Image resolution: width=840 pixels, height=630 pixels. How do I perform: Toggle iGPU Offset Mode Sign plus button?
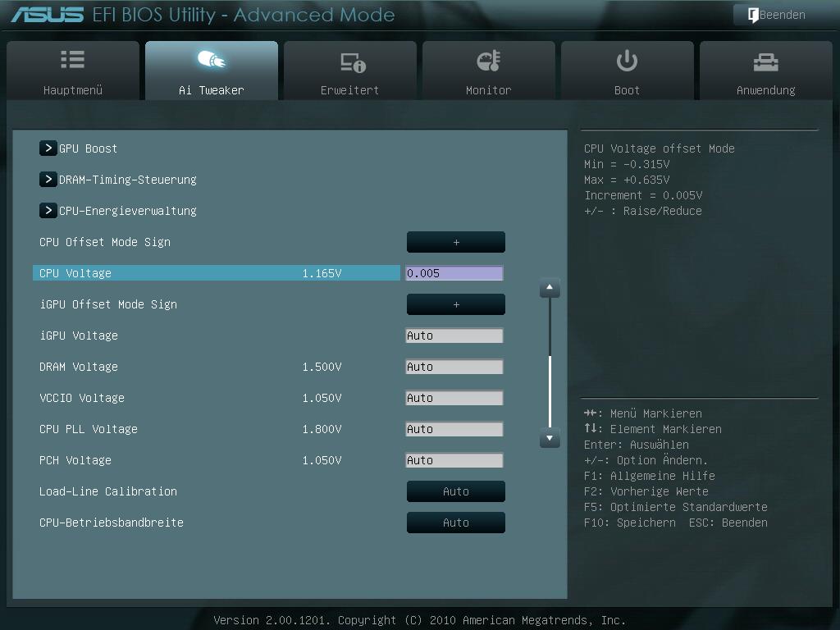coord(456,304)
